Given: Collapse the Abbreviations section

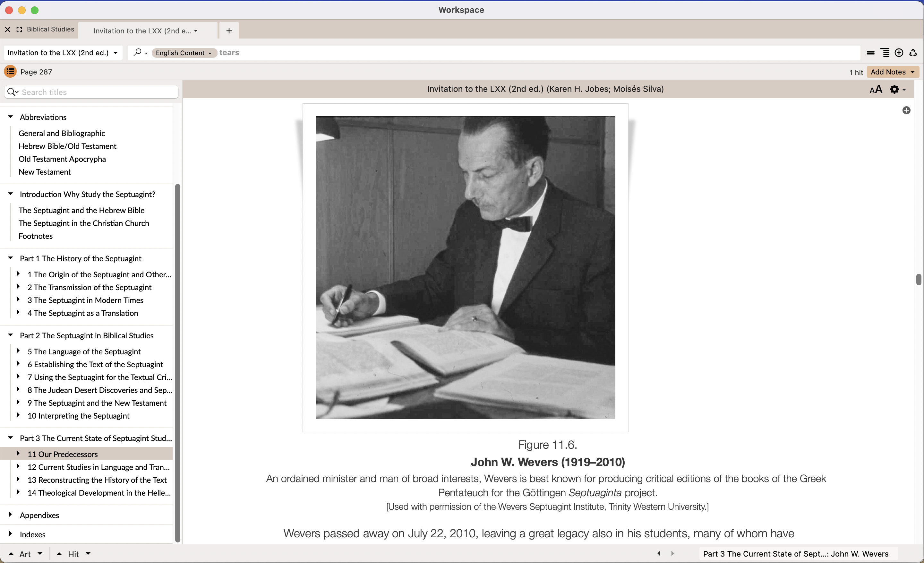Looking at the screenshot, I should 11,117.
